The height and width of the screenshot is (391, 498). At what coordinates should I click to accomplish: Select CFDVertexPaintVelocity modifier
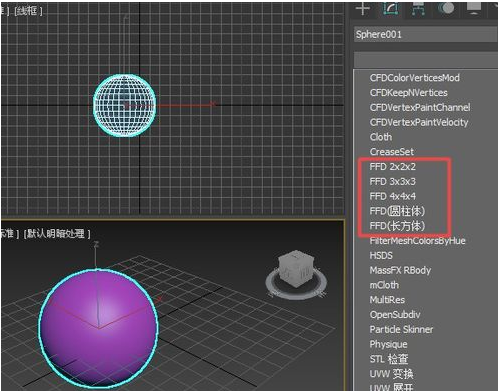click(x=419, y=122)
